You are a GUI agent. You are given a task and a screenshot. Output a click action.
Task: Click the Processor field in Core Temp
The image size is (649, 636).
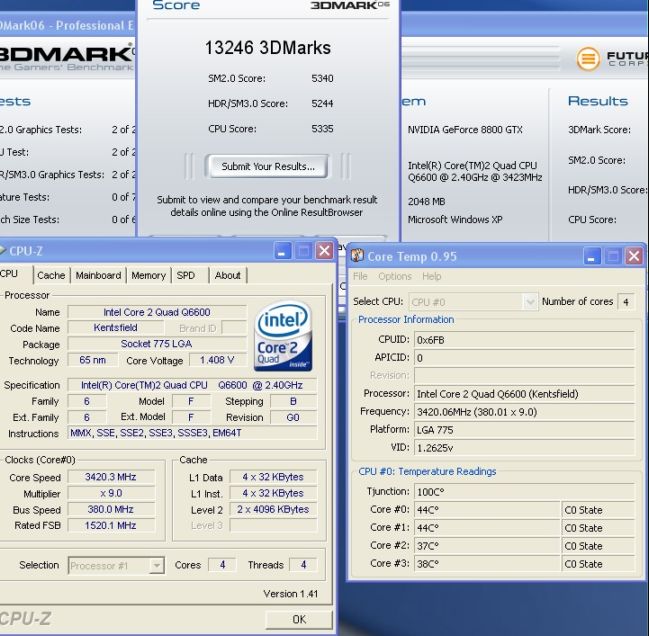coord(524,394)
